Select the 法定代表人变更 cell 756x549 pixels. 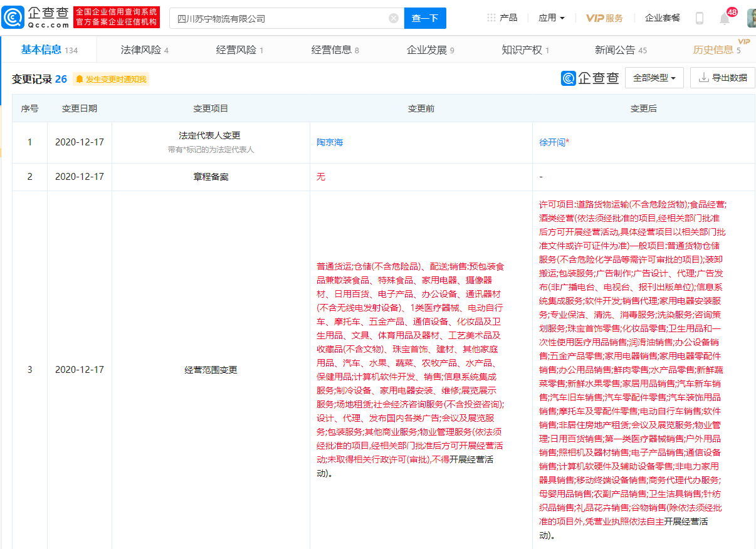[x=211, y=142]
